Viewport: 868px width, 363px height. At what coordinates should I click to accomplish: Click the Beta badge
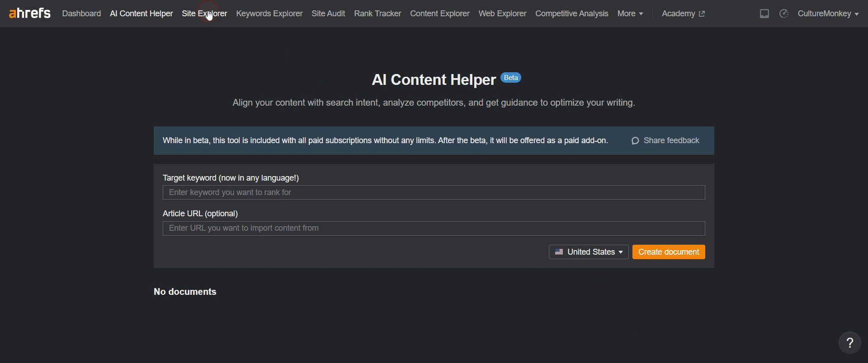coord(511,78)
